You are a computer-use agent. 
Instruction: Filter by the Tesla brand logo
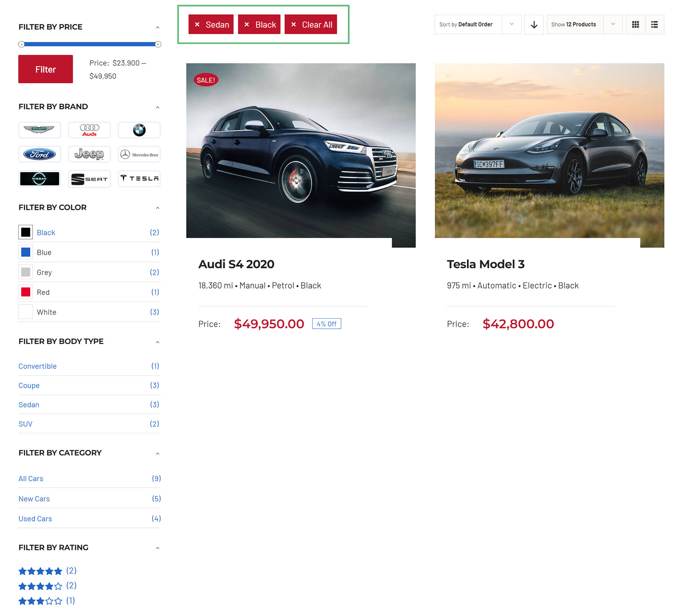(x=139, y=179)
